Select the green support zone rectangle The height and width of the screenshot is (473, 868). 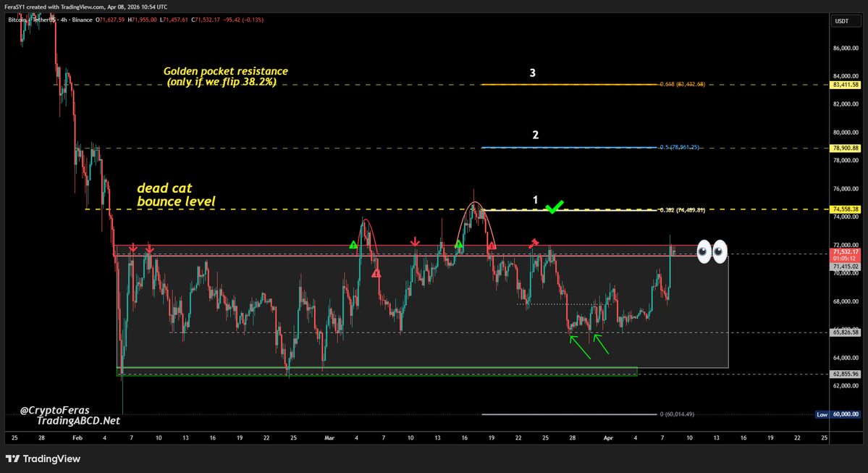click(362, 371)
